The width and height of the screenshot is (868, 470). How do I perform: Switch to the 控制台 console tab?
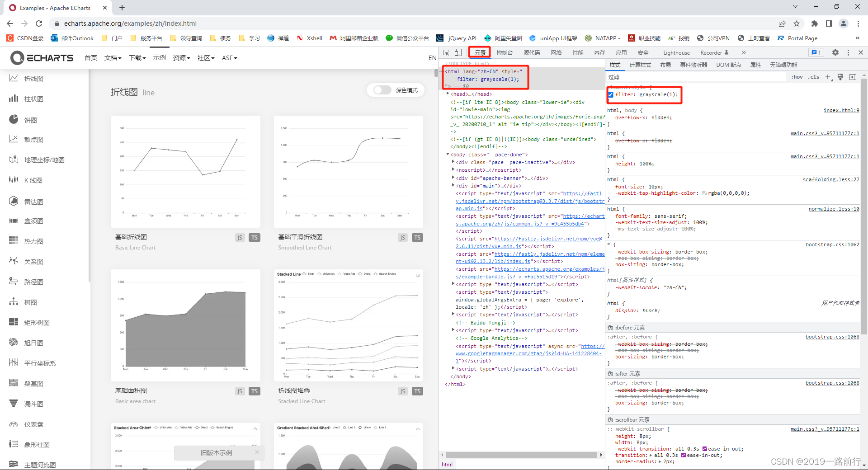[x=505, y=52]
